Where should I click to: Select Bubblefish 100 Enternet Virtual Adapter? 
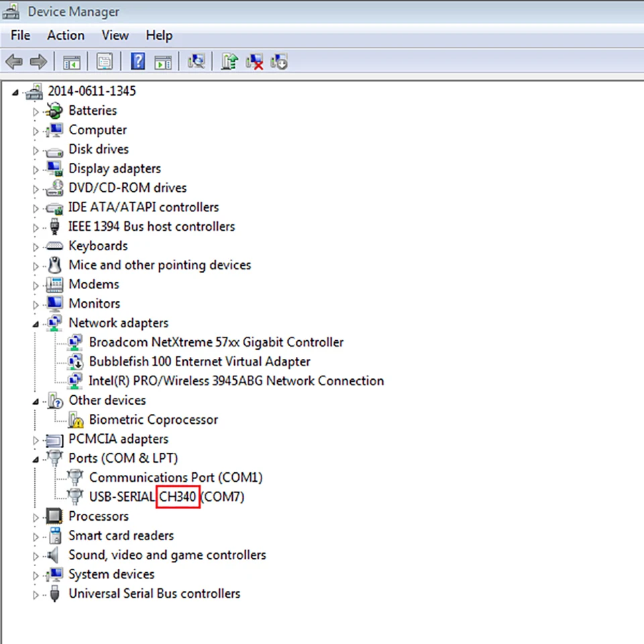click(199, 362)
